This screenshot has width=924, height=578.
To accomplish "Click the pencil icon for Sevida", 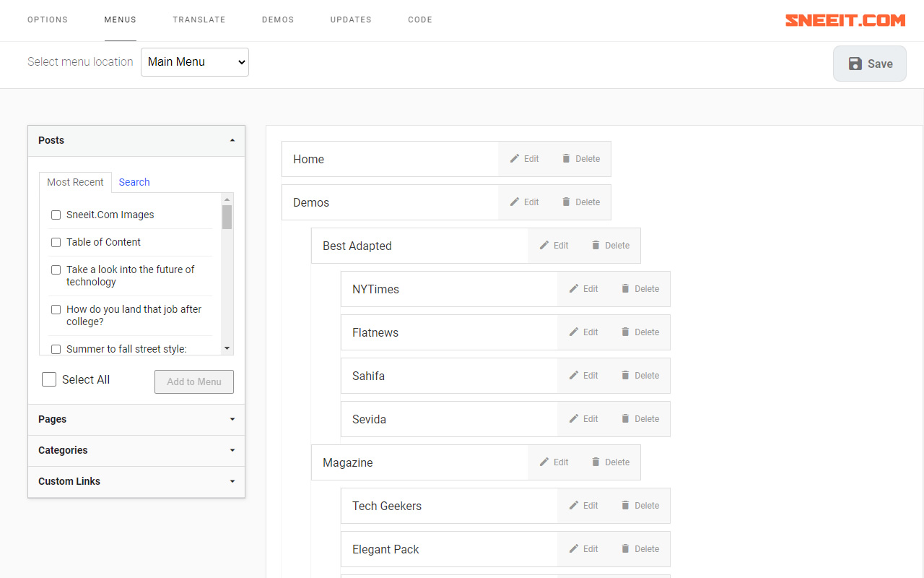I will pyautogui.click(x=574, y=419).
